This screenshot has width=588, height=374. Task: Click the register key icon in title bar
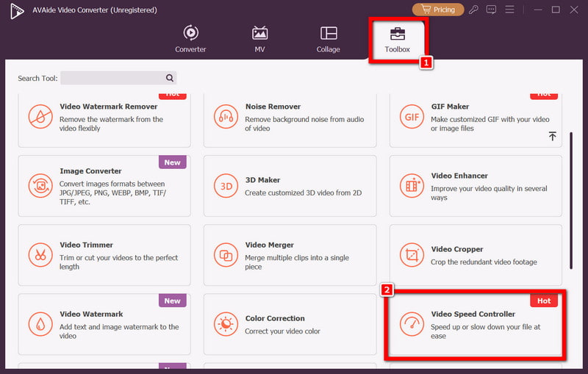point(474,10)
